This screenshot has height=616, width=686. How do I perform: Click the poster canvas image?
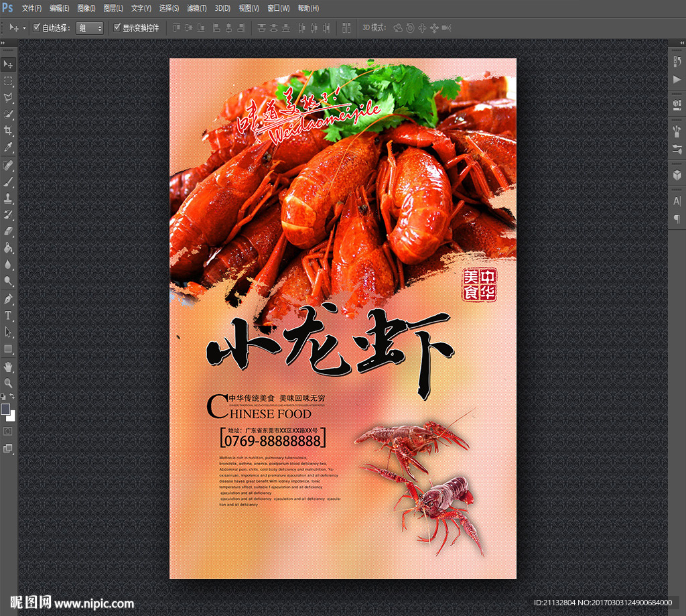pos(343,318)
